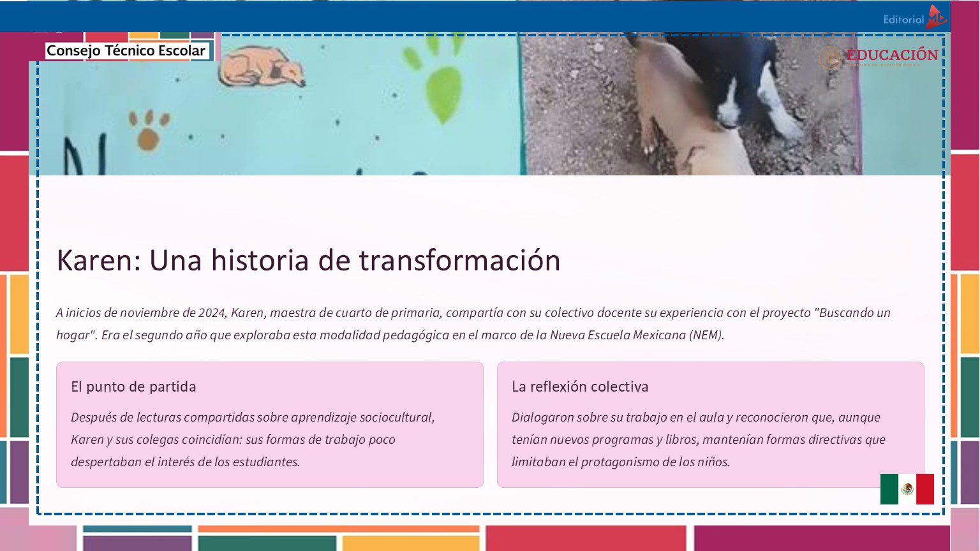The height and width of the screenshot is (551, 980).
Task: Select the El punto de partida body text
Action: point(253,439)
